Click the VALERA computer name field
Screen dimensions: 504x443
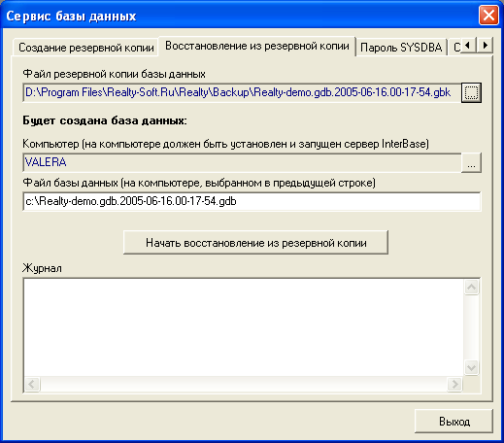tap(242, 162)
